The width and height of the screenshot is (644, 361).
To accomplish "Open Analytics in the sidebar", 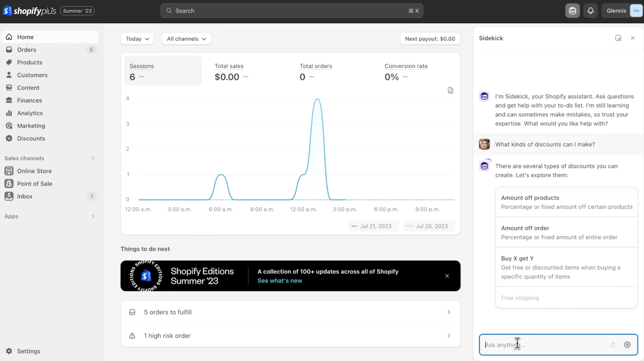I will [x=50, y=113].
